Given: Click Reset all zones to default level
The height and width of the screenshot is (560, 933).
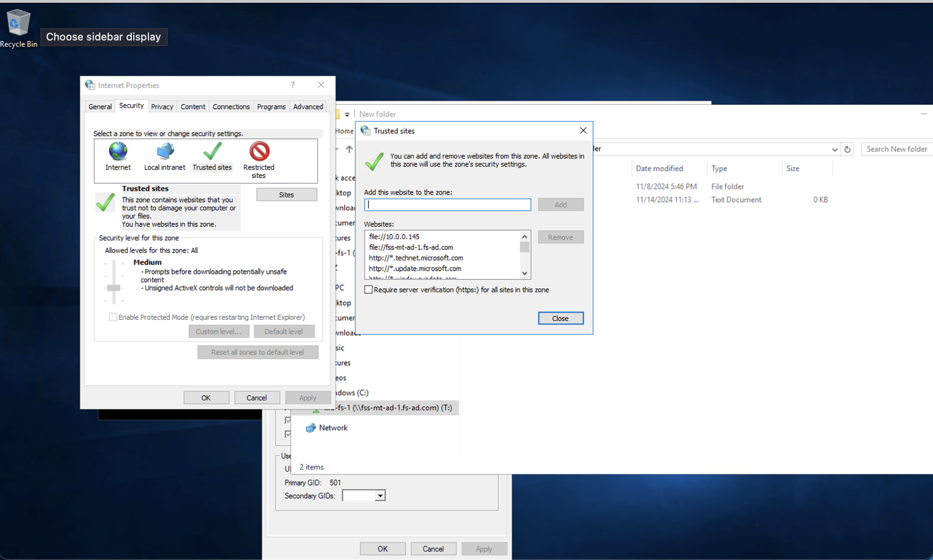Looking at the screenshot, I should pos(257,352).
